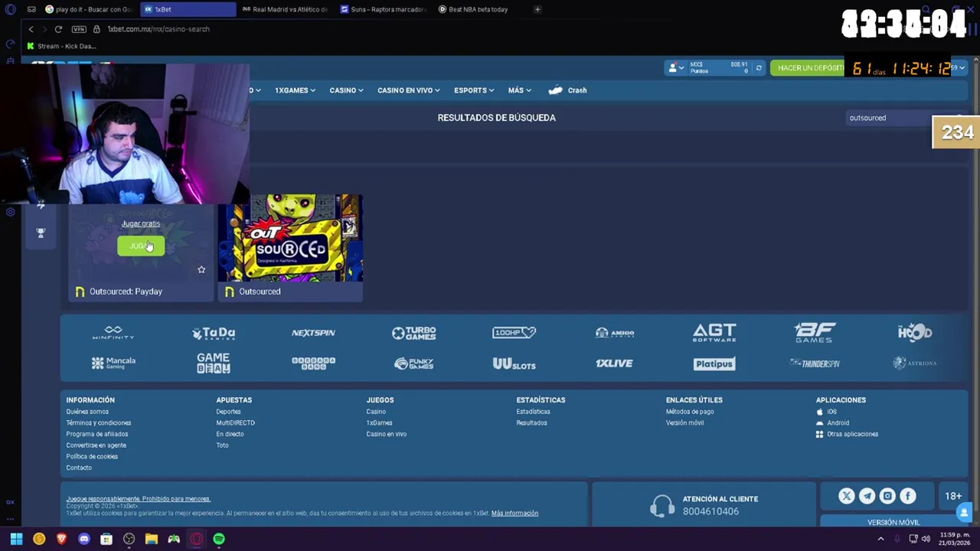This screenshot has width=980, height=551.
Task: Refresh the balance with circular arrows icon
Action: click(x=759, y=68)
